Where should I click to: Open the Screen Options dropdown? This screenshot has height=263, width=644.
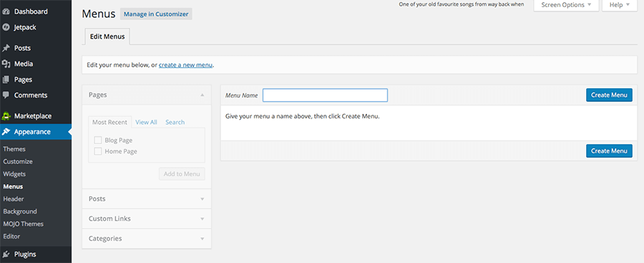click(566, 5)
